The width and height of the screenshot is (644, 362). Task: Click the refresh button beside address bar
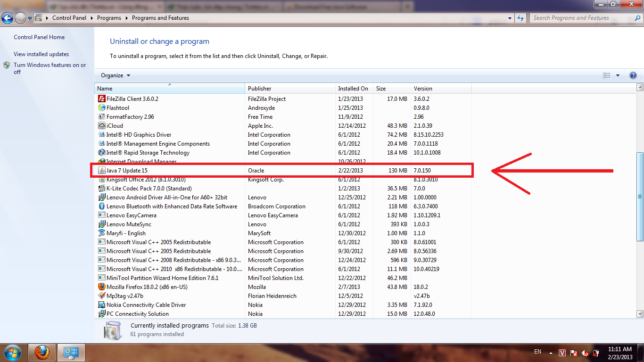(520, 18)
